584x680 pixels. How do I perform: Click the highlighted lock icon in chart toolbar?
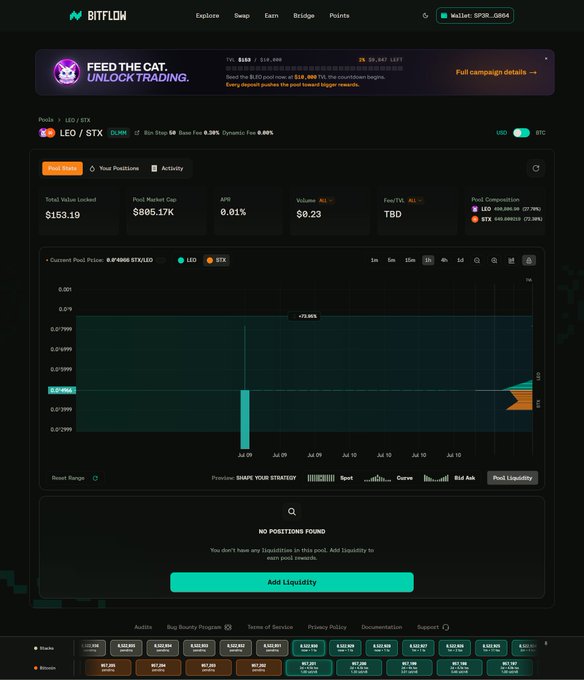(x=529, y=260)
